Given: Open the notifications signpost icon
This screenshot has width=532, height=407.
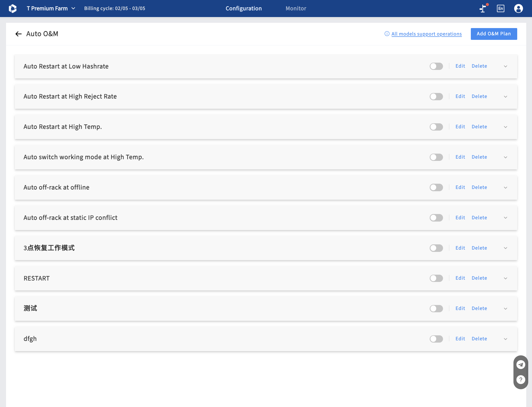Looking at the screenshot, I should coord(483,8).
